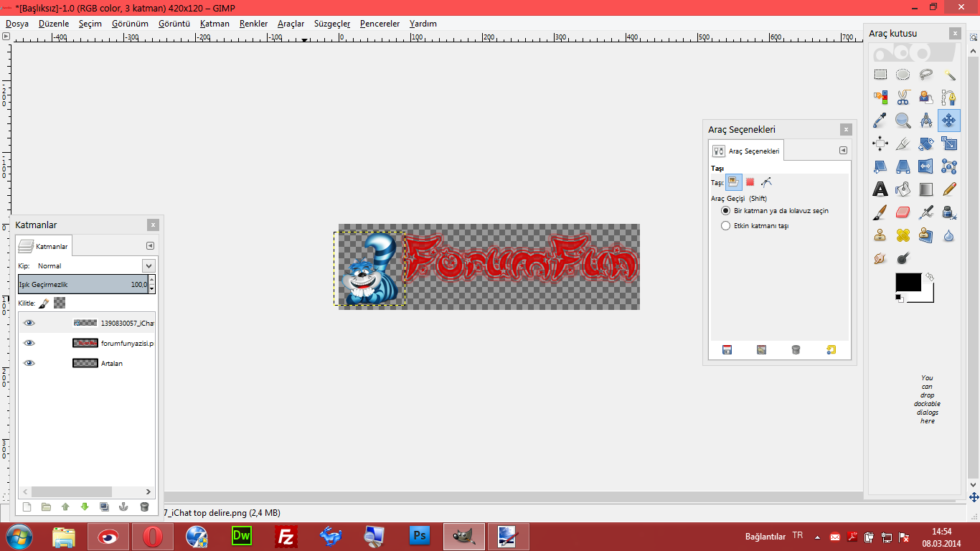Switch to the Katmanlar tab
Viewport: 980px width, 551px height.
(x=44, y=245)
